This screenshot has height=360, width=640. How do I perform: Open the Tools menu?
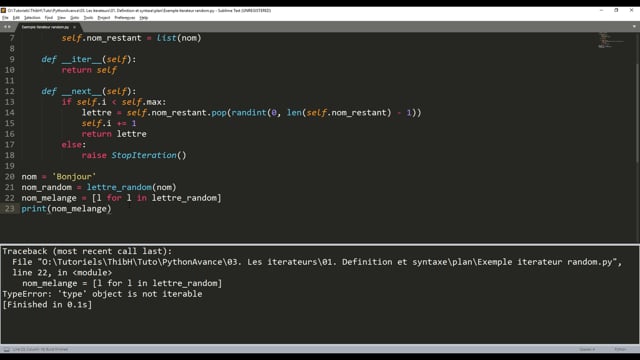88,18
